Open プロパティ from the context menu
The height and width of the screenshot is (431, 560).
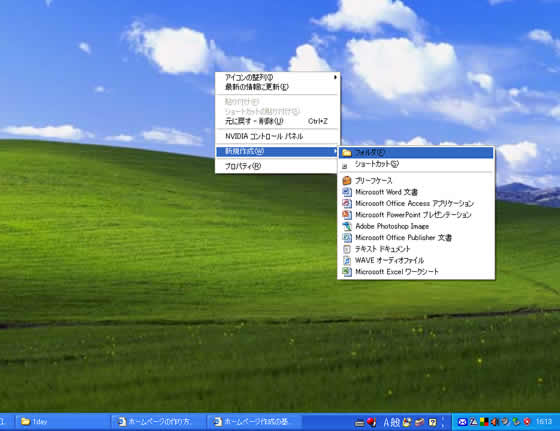coord(277,166)
